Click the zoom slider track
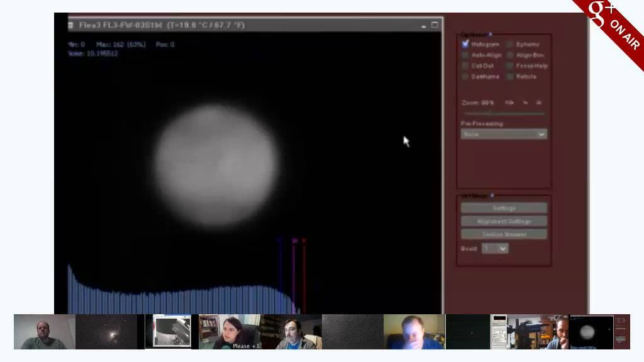 (504, 113)
